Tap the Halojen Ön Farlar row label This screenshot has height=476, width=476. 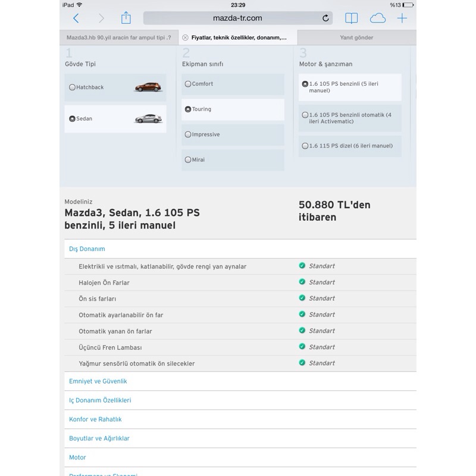[104, 283]
